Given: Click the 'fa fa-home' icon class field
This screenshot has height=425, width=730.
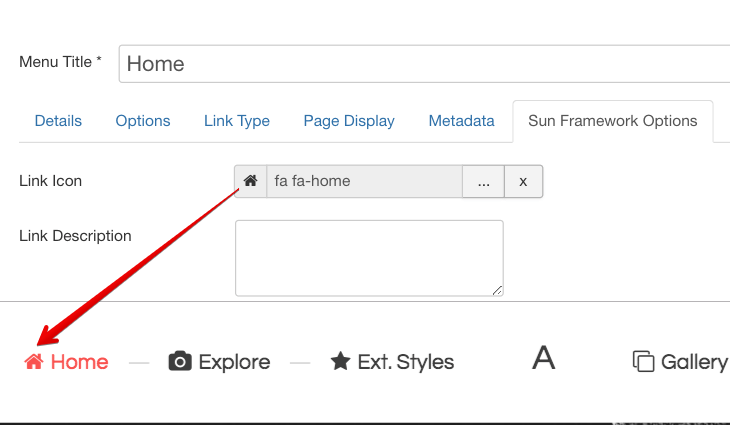Looking at the screenshot, I should pyautogui.click(x=364, y=182).
